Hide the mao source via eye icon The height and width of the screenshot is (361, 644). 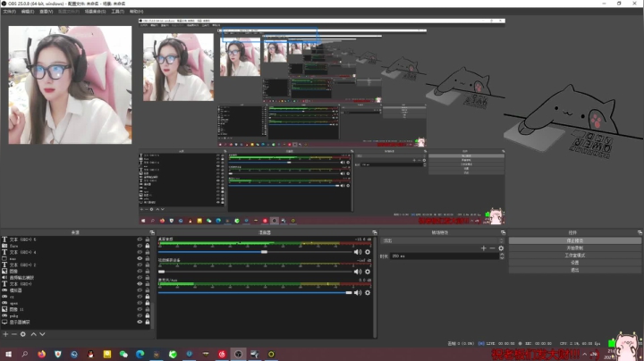140,258
